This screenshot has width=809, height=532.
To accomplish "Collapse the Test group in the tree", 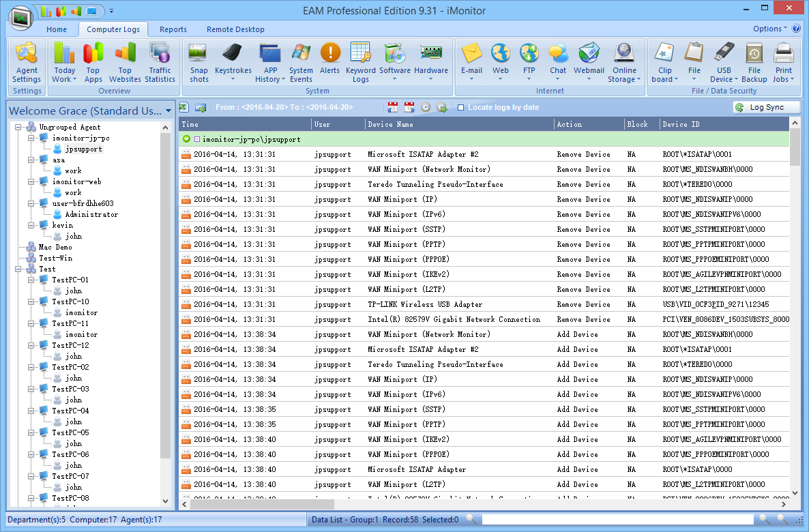I will tap(18, 269).
